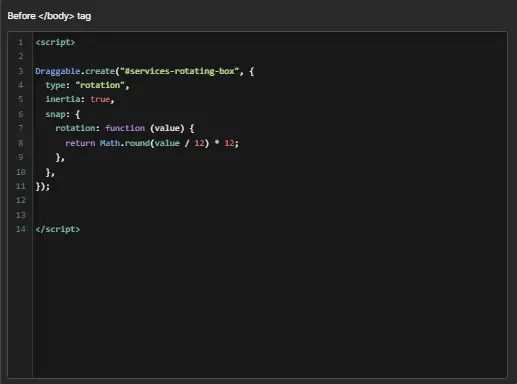Click the snap property on line 6
Image resolution: width=517 pixels, height=384 pixels.
click(55, 114)
